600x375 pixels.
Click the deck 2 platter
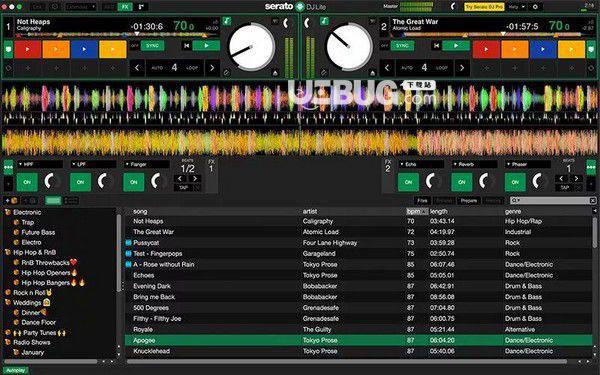click(x=349, y=47)
